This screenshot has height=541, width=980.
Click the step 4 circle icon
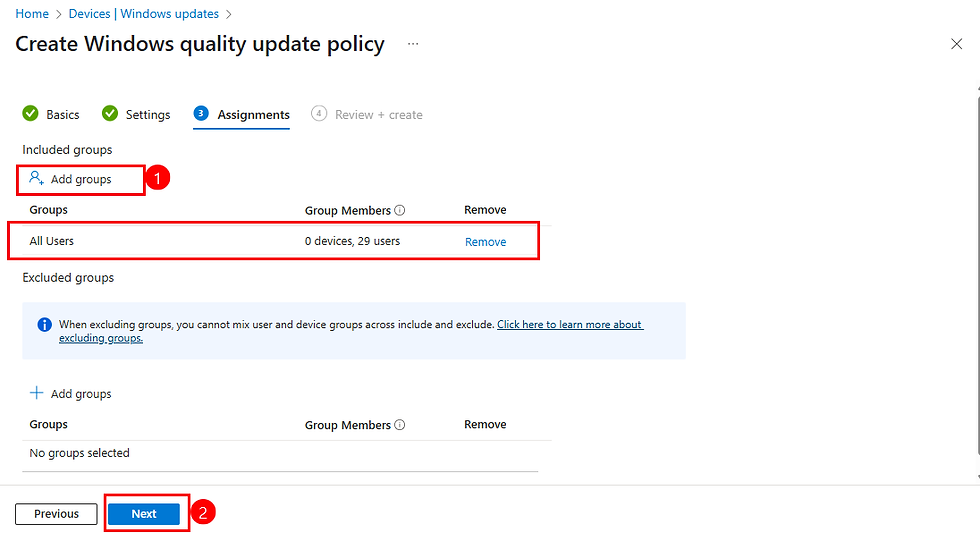point(319,113)
